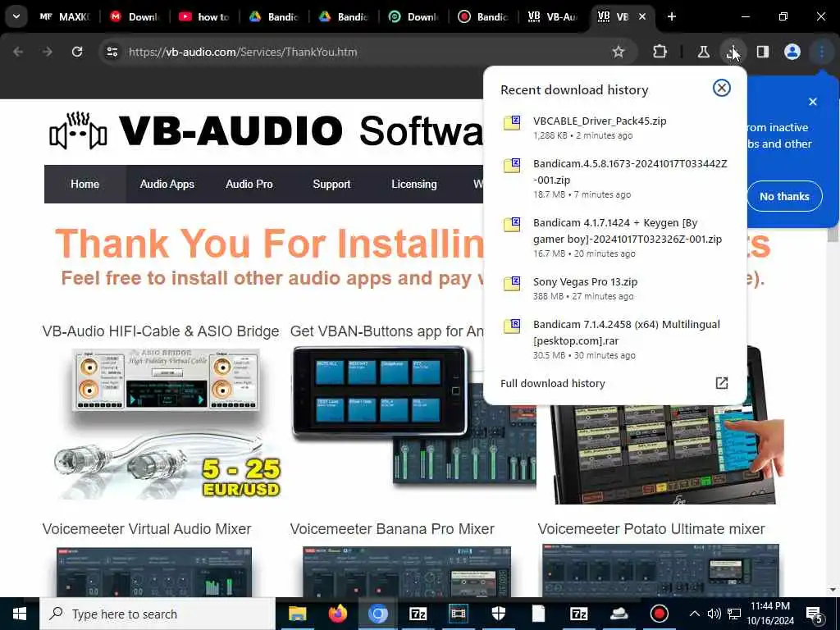Close the active VB tab

pyautogui.click(x=642, y=16)
